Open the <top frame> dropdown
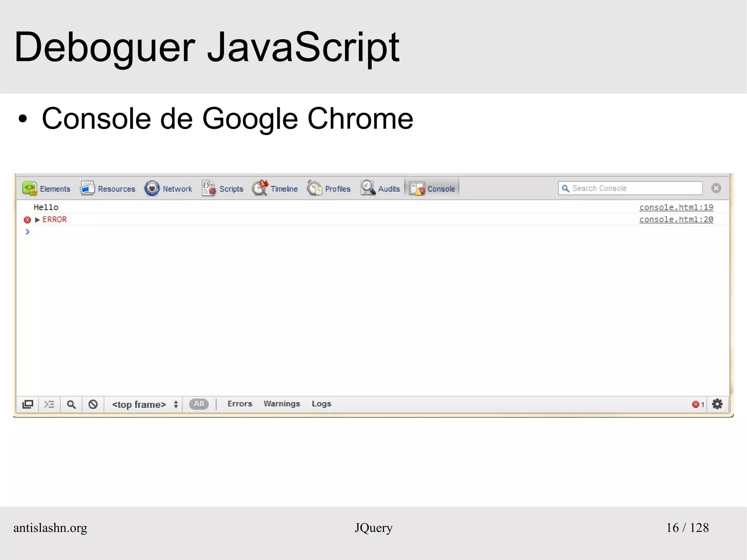Viewport: 747px width, 560px height. (145, 404)
